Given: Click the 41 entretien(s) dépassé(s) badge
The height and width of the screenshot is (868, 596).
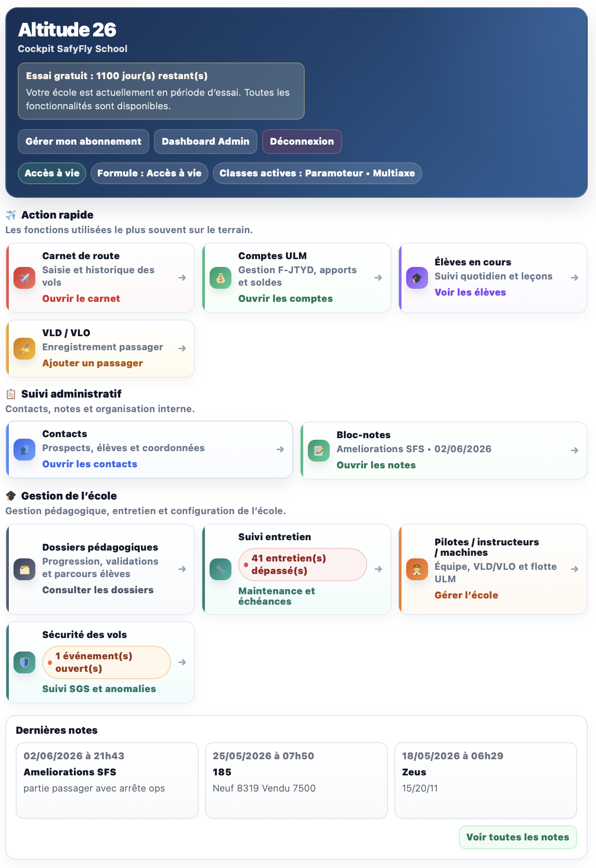Looking at the screenshot, I should point(303,565).
